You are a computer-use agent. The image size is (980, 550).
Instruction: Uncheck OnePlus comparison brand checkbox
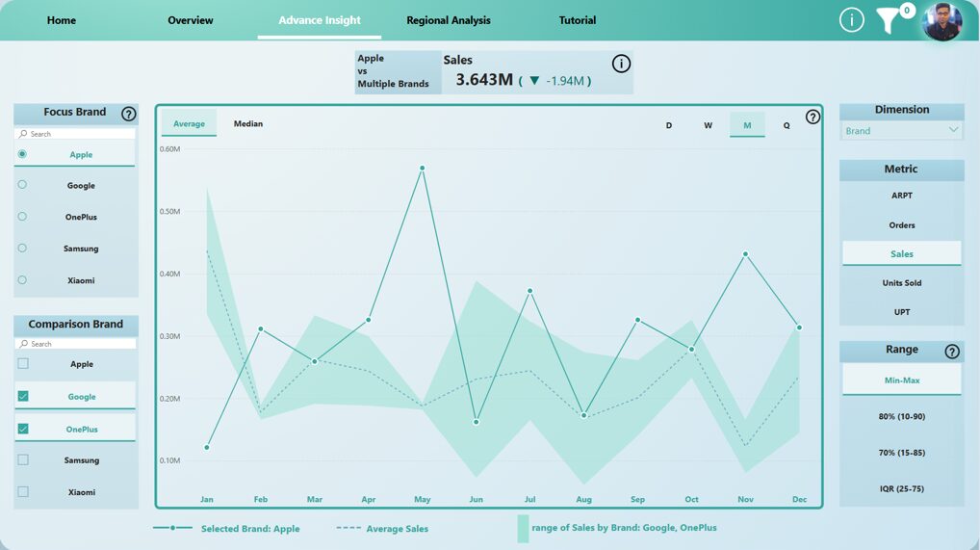coord(23,429)
